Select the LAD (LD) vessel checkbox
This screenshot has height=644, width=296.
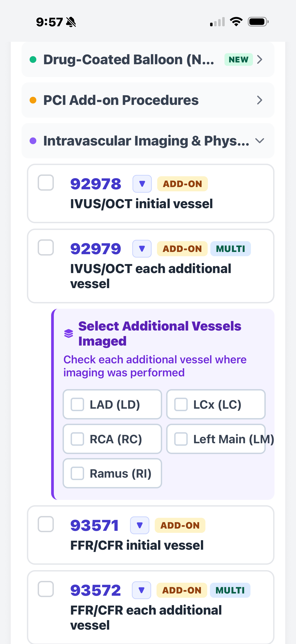point(77,404)
